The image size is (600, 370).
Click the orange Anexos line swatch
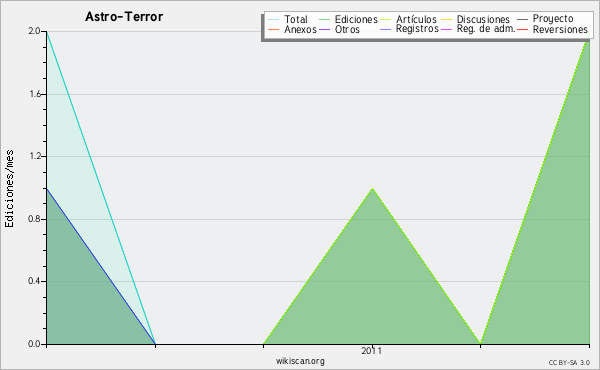[x=274, y=29]
